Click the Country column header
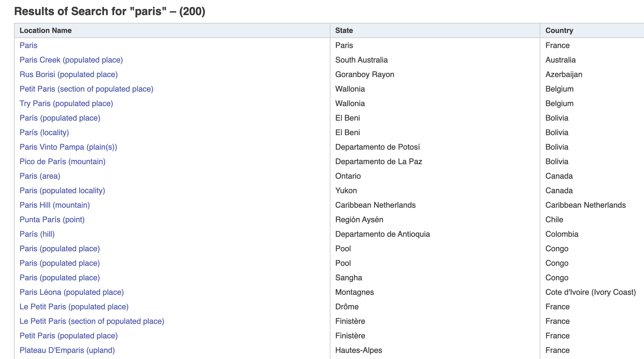 pyautogui.click(x=559, y=30)
